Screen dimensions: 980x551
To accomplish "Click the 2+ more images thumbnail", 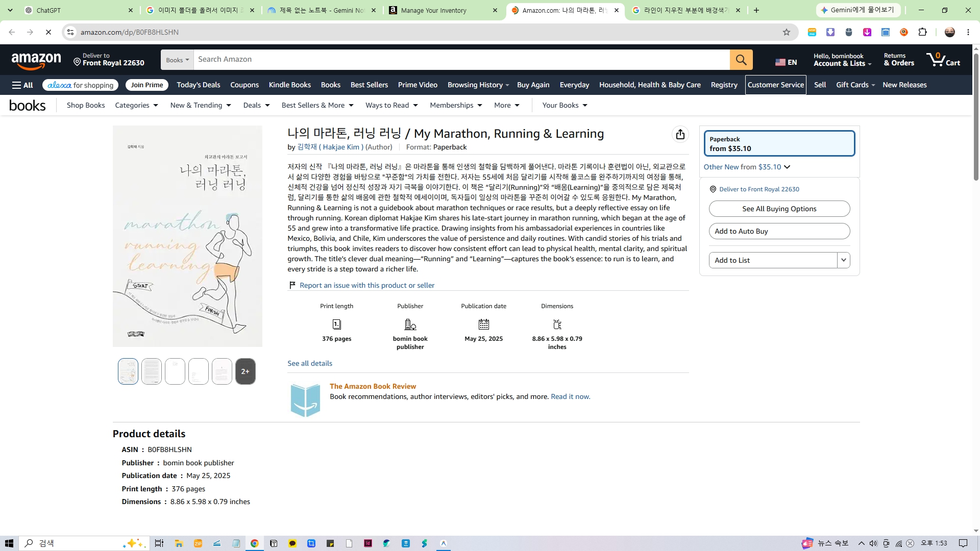I will coord(246,371).
